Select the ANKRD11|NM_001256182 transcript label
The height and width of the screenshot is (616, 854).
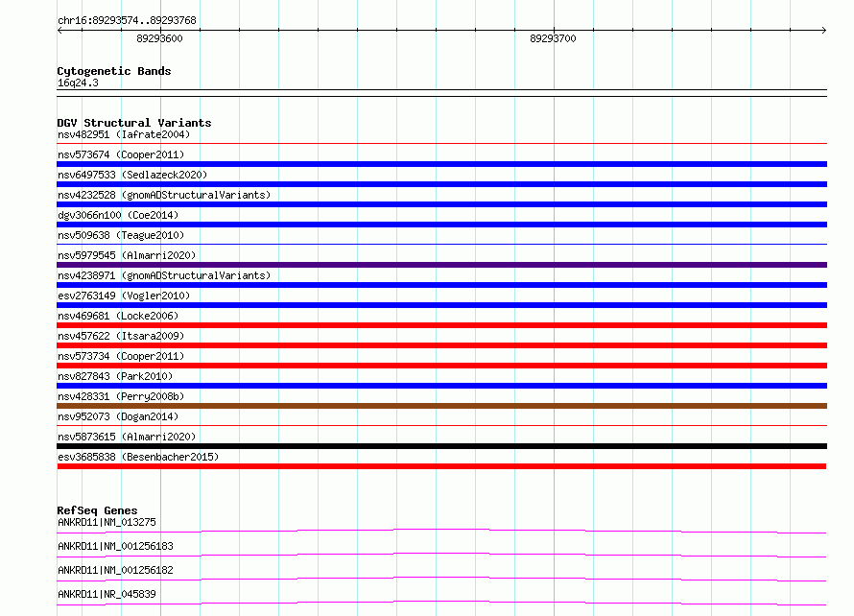(x=115, y=570)
